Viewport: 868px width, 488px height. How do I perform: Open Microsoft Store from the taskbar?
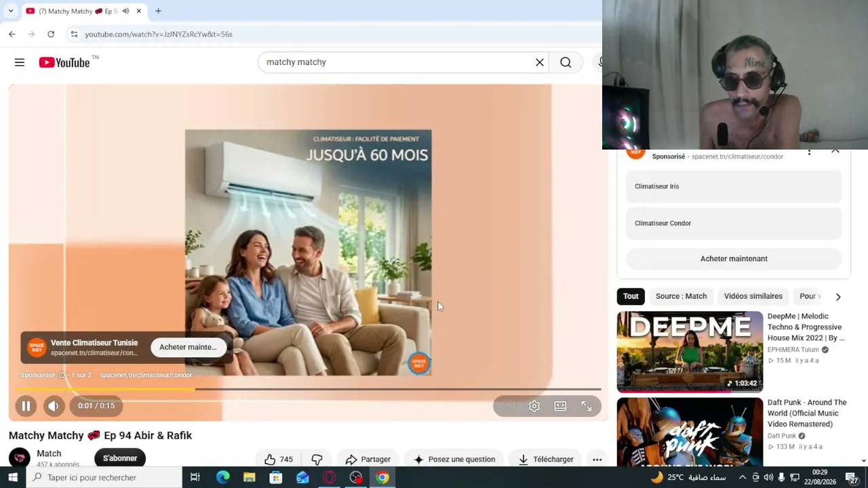point(275,477)
